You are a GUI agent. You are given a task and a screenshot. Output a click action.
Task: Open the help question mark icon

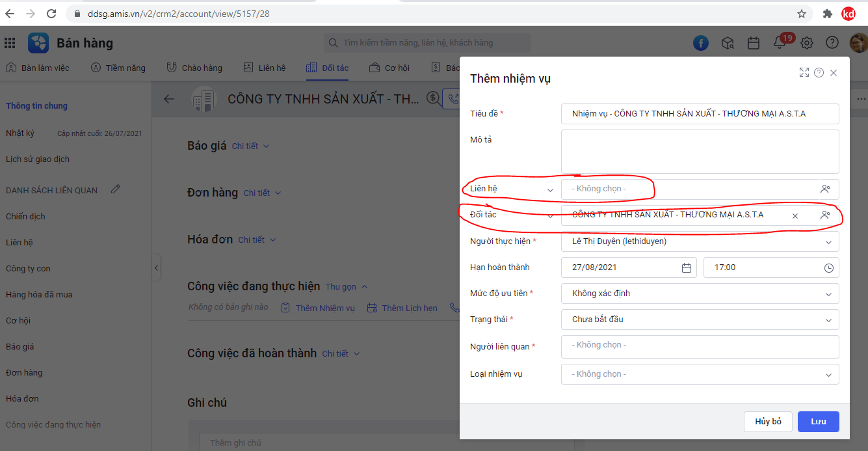832,43
